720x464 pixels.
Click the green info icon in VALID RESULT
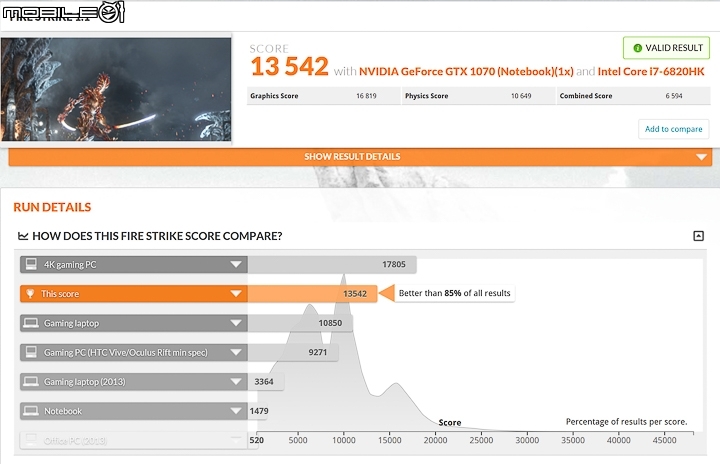[x=637, y=48]
